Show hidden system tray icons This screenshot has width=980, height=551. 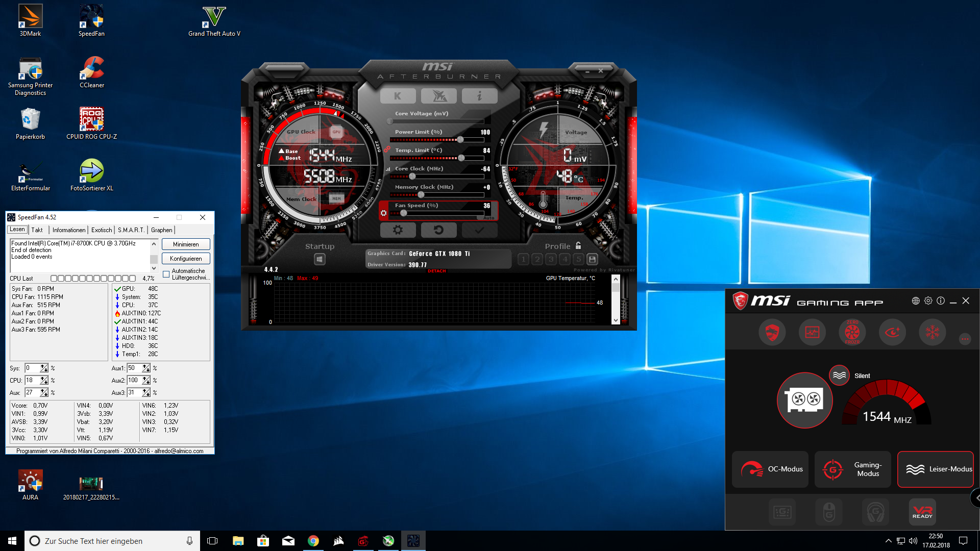click(888, 541)
